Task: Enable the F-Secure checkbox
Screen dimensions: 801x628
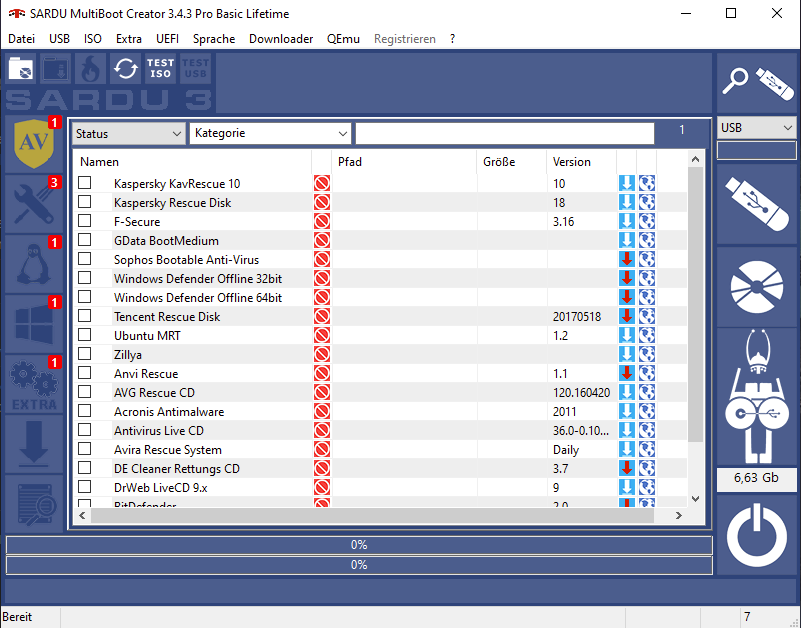Action: 85,221
